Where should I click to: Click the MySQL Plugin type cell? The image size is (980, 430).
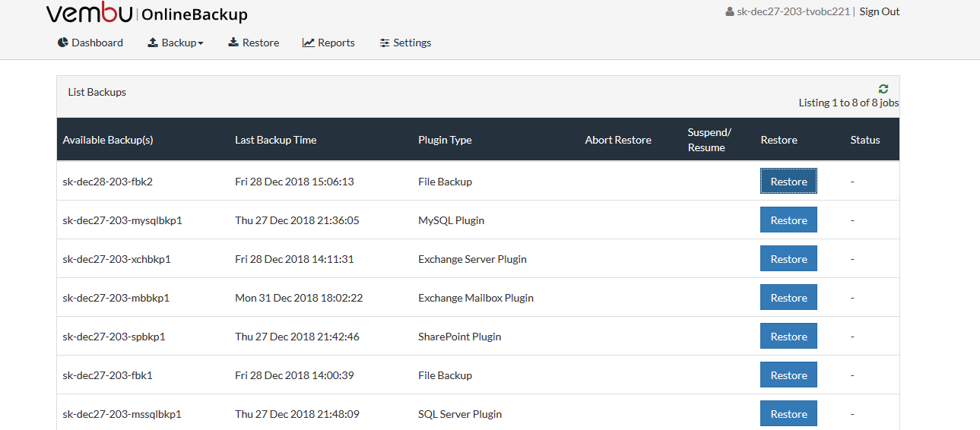[x=451, y=220]
